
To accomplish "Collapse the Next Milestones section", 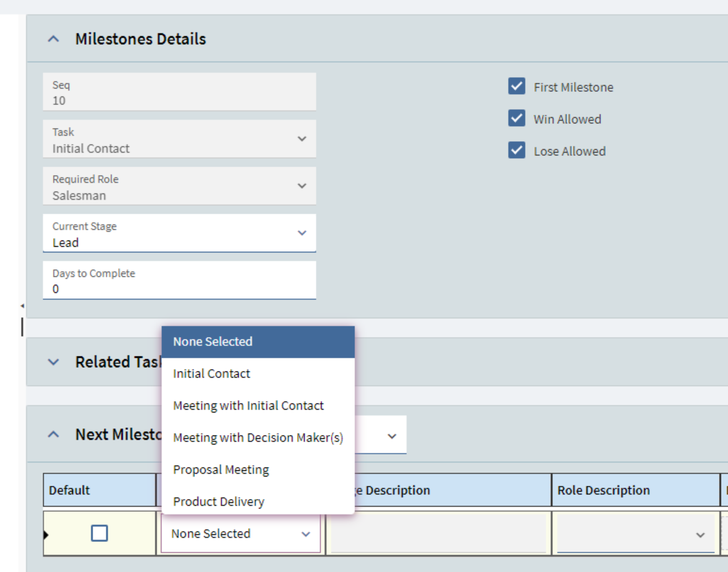I will tap(54, 435).
